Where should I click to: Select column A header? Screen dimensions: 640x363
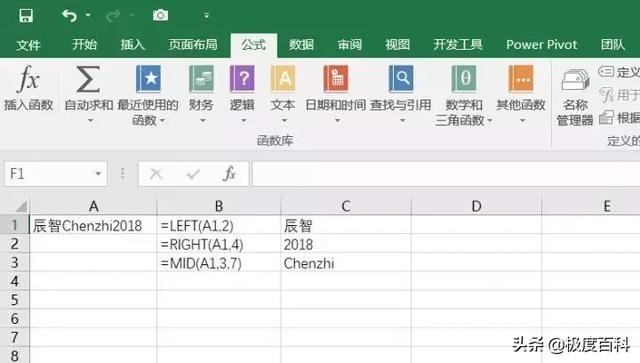point(93,206)
